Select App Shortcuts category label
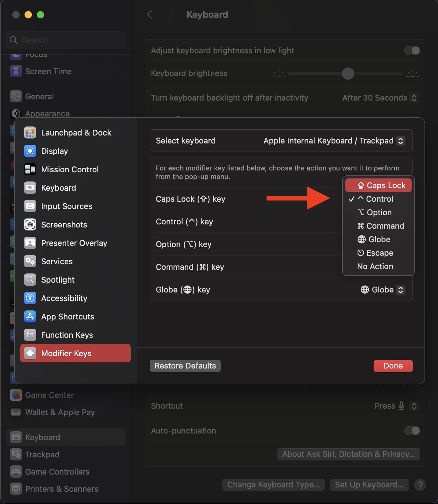Image resolution: width=438 pixels, height=504 pixels. 68,317
